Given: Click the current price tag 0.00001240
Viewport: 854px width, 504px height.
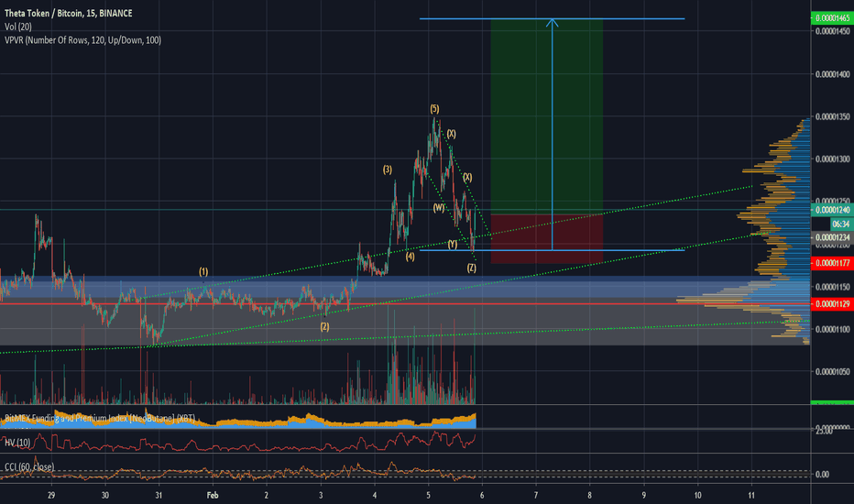Looking at the screenshot, I should point(832,210).
